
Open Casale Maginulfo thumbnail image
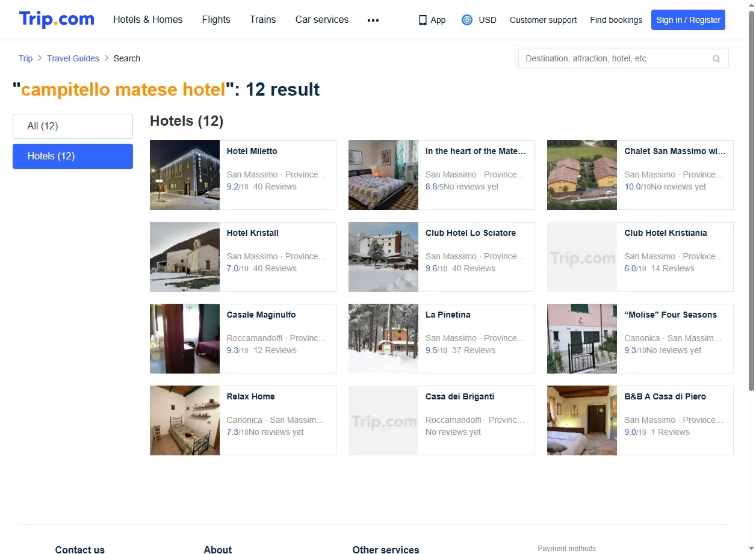pos(185,339)
